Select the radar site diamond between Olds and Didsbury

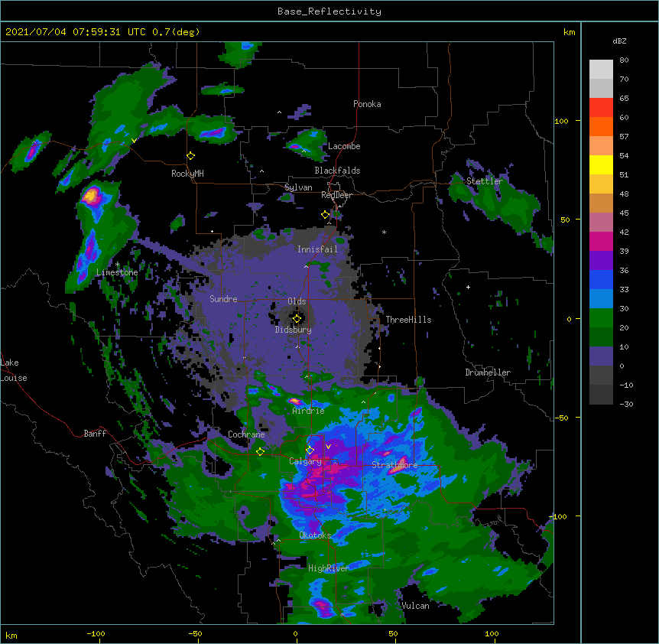(297, 319)
